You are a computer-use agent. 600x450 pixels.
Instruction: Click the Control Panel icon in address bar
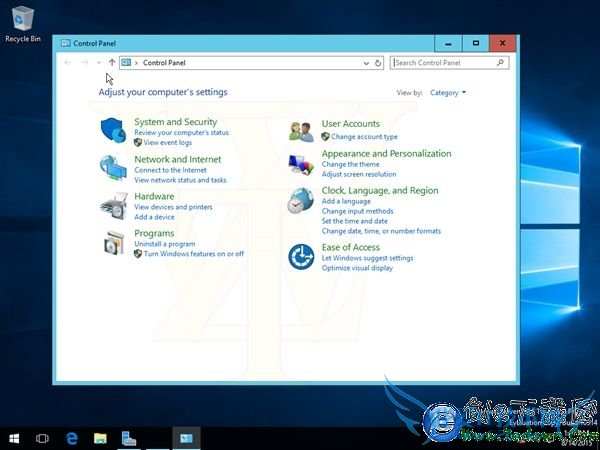pyautogui.click(x=126, y=63)
